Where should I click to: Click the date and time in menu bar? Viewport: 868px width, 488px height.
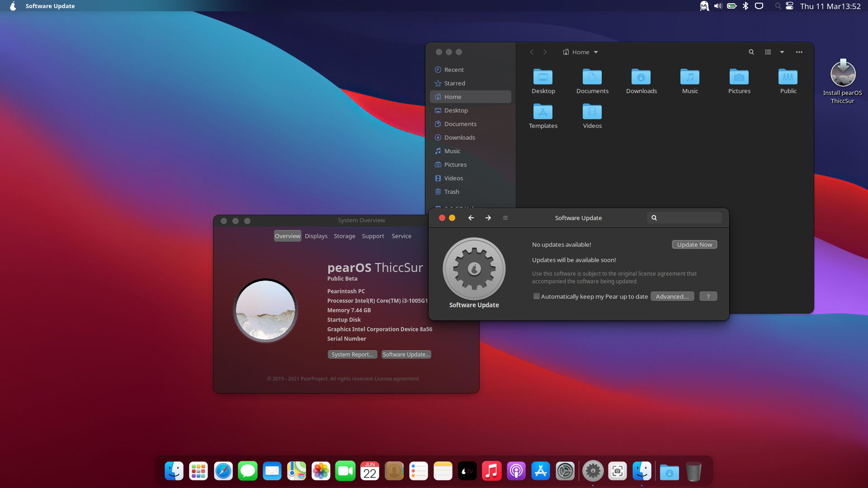tap(830, 6)
